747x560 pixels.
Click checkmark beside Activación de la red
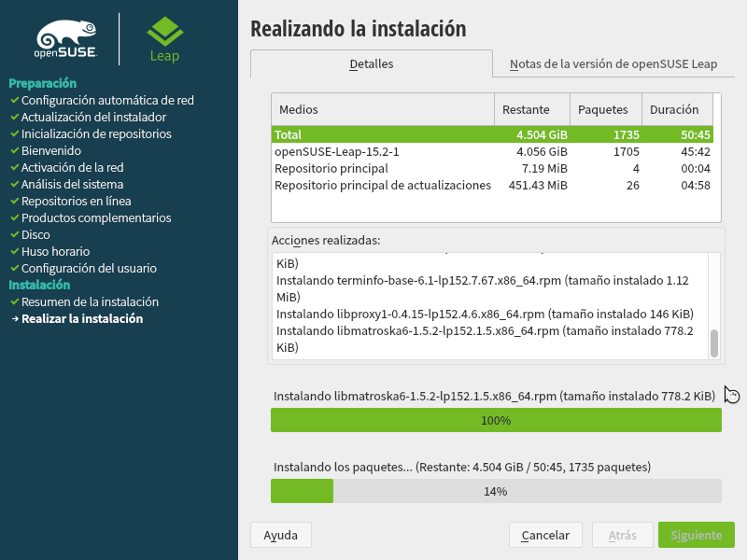[15, 167]
